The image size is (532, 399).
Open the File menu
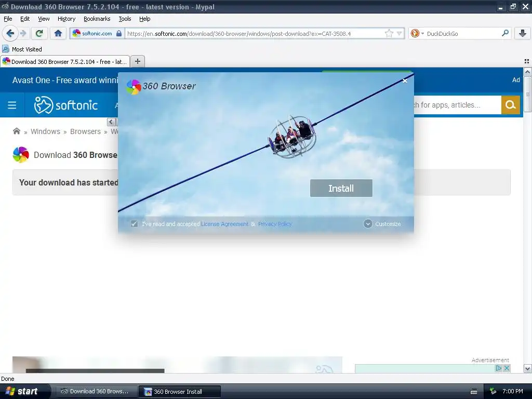click(8, 19)
